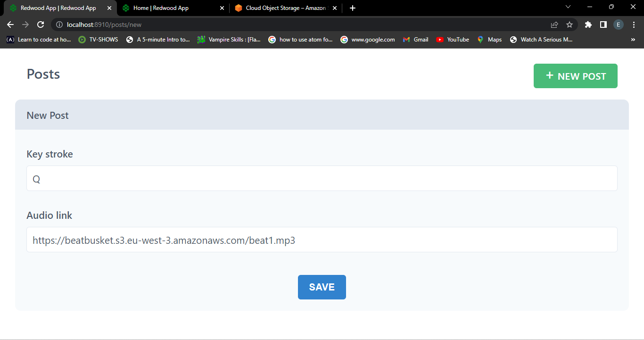The height and width of the screenshot is (340, 644).
Task: Focus the Key stroke input field
Action: coord(322,178)
